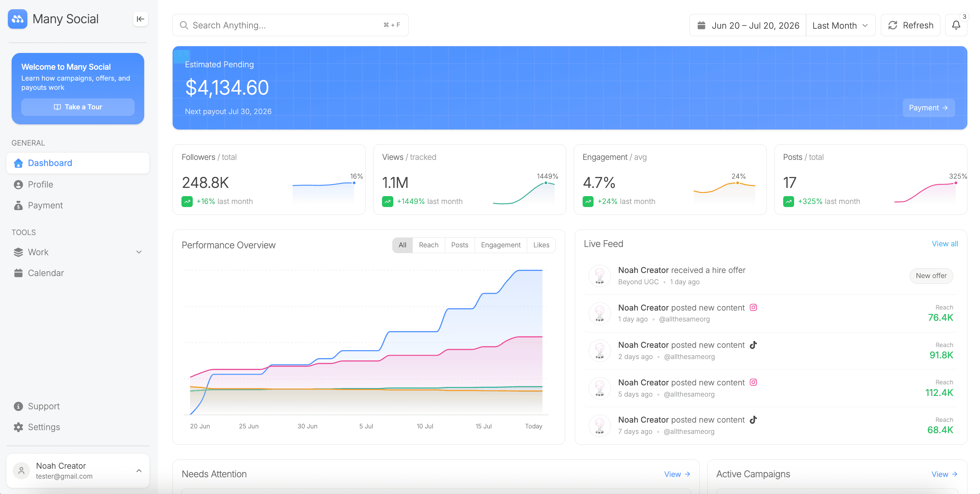Viewport: 980px width, 494px height.
Task: Click the green trend icon under Engagement
Action: pos(588,202)
